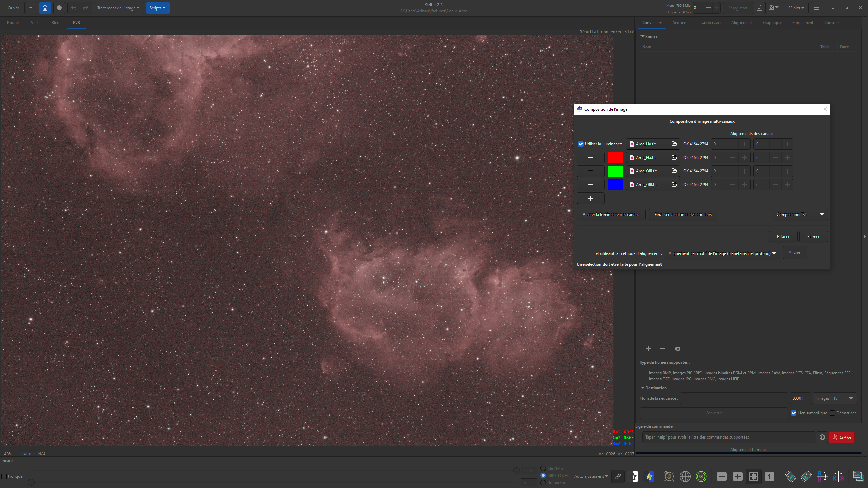Open the Empilement tab
This screenshot has height=488, width=868.
click(803, 23)
